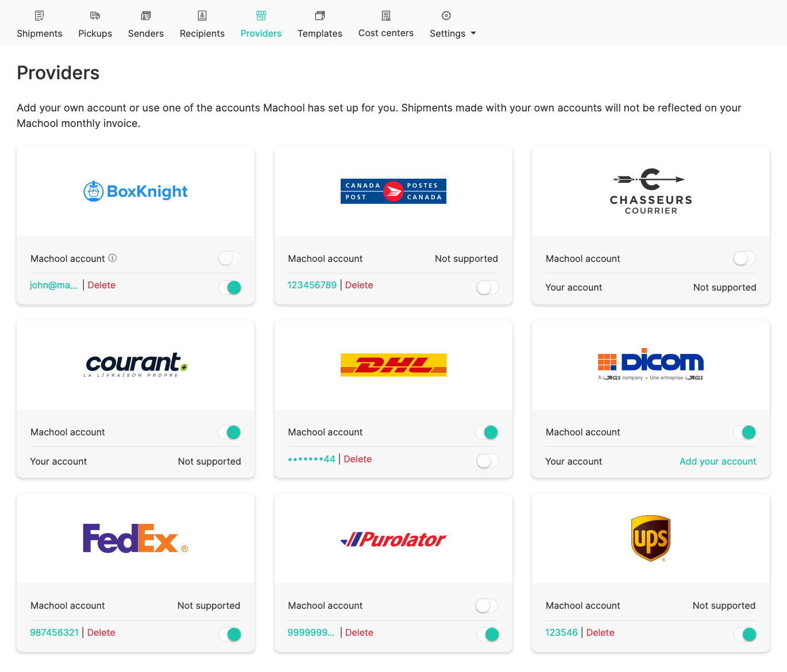Click the Dicom logo

click(x=651, y=365)
